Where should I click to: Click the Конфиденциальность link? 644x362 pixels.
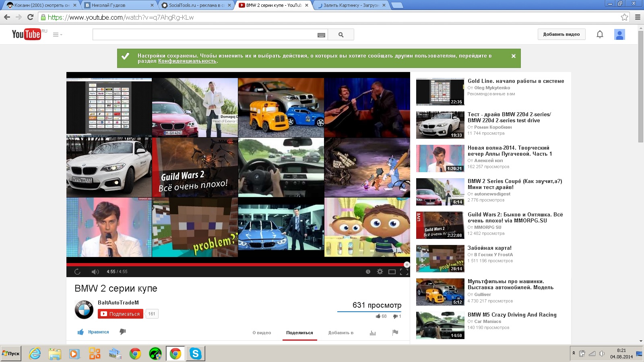[187, 61]
